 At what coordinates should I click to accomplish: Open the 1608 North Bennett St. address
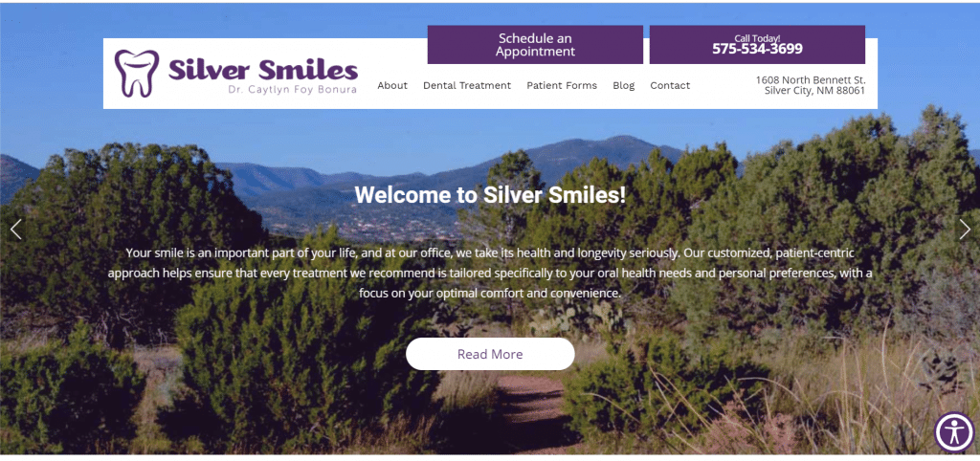[x=811, y=80]
